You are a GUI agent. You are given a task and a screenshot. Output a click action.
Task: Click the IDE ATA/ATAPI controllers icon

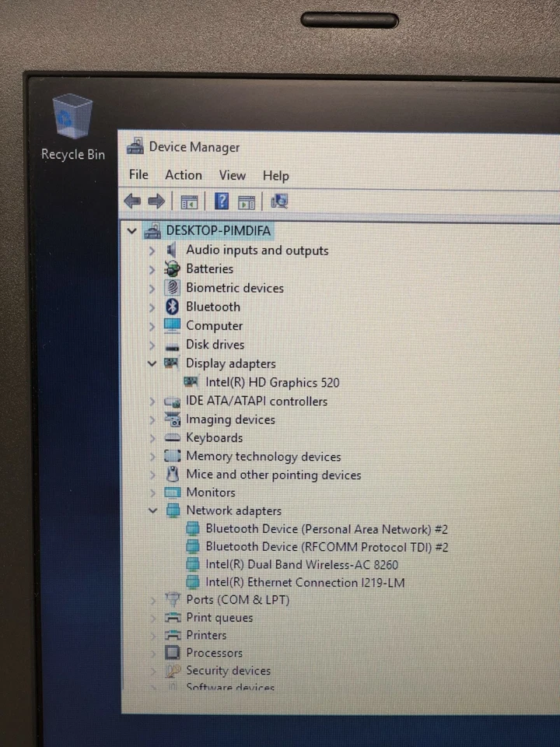[x=172, y=402]
